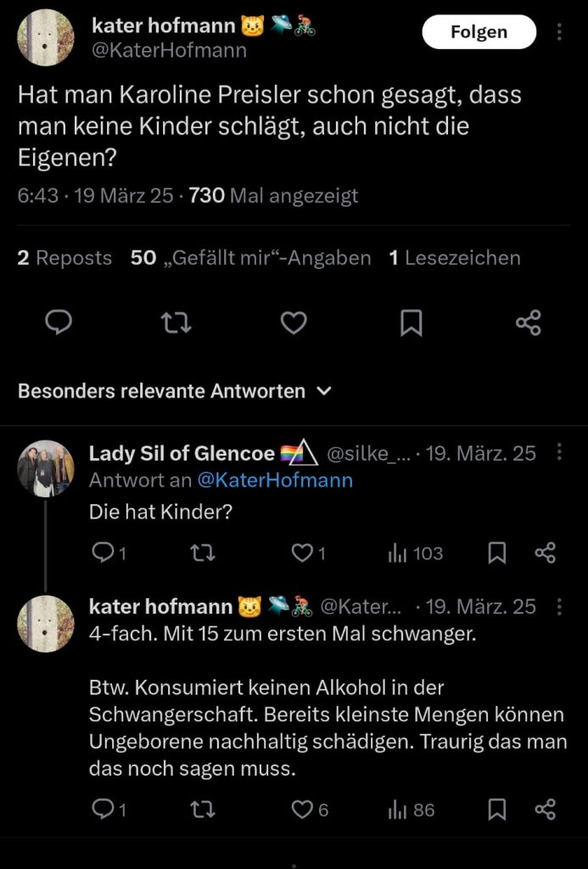This screenshot has height=869, width=588.
Task: Share the "4-fach" reply by kater hofmann
Action: (x=546, y=810)
